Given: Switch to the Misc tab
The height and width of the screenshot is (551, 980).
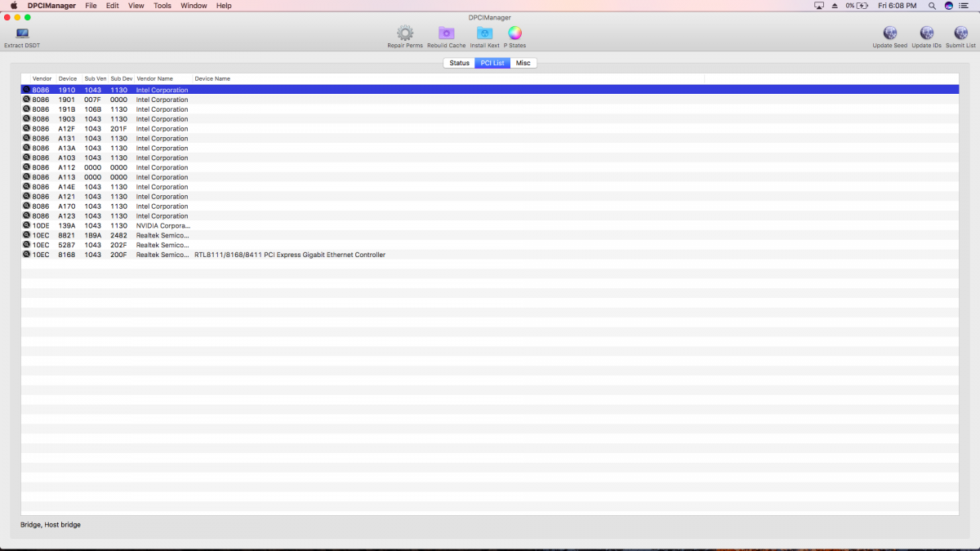Looking at the screenshot, I should click(523, 63).
